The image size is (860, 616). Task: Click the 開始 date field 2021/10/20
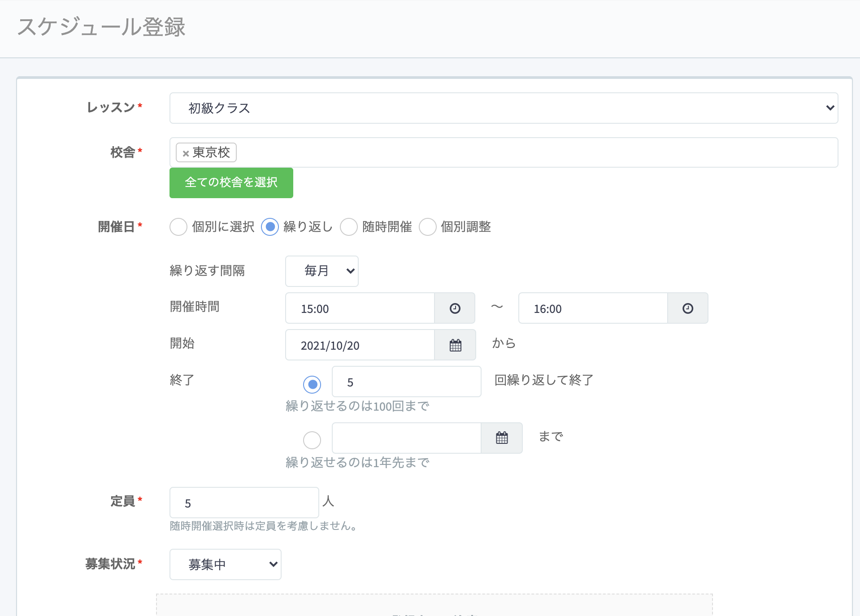360,345
